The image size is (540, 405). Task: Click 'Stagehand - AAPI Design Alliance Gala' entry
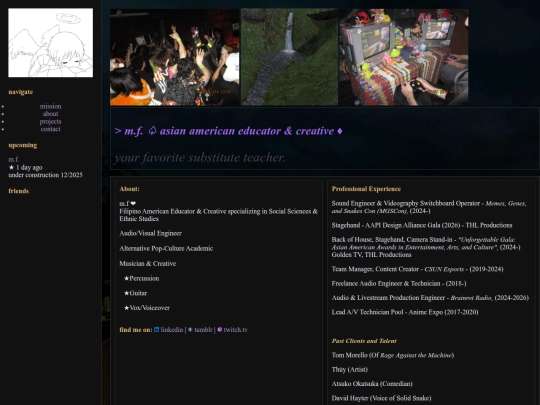tap(422, 226)
